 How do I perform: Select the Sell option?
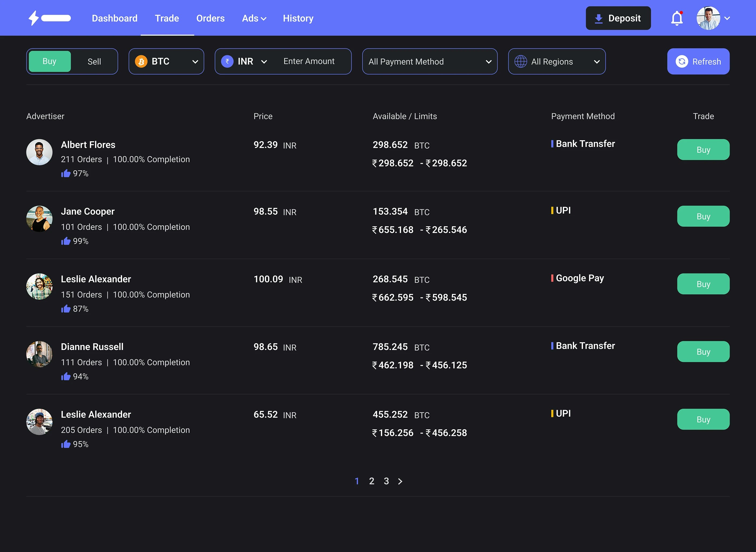click(94, 62)
